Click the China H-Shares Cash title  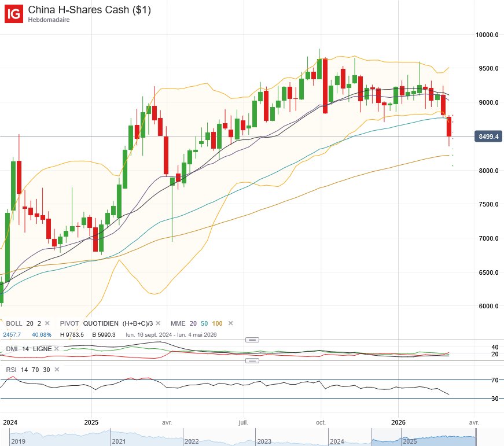(x=89, y=10)
